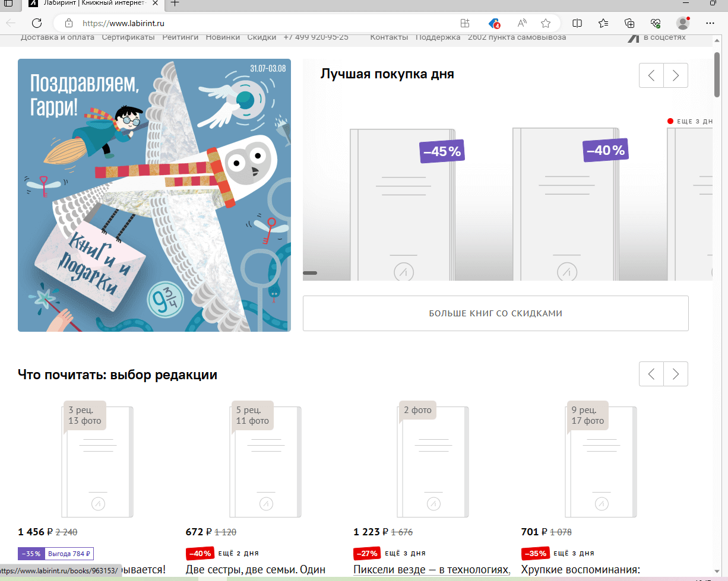Open the в соцсетях link
The height and width of the screenshot is (581, 728).
click(x=657, y=37)
